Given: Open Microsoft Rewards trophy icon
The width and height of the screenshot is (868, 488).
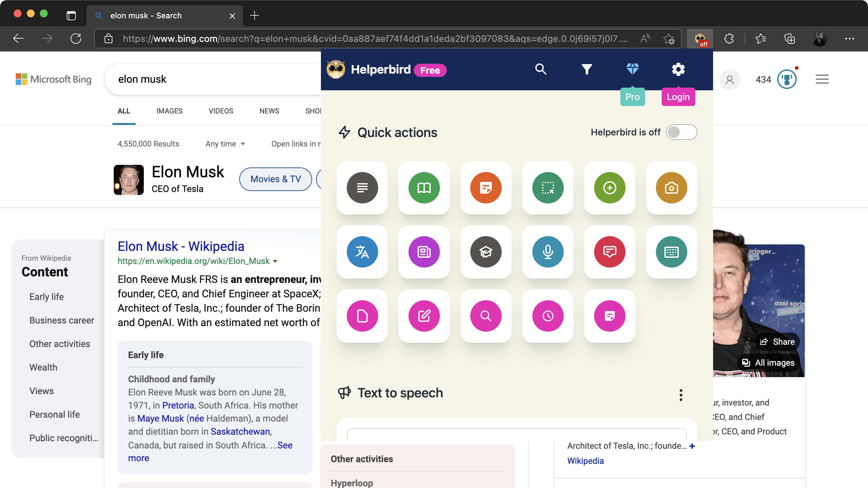Looking at the screenshot, I should [786, 79].
